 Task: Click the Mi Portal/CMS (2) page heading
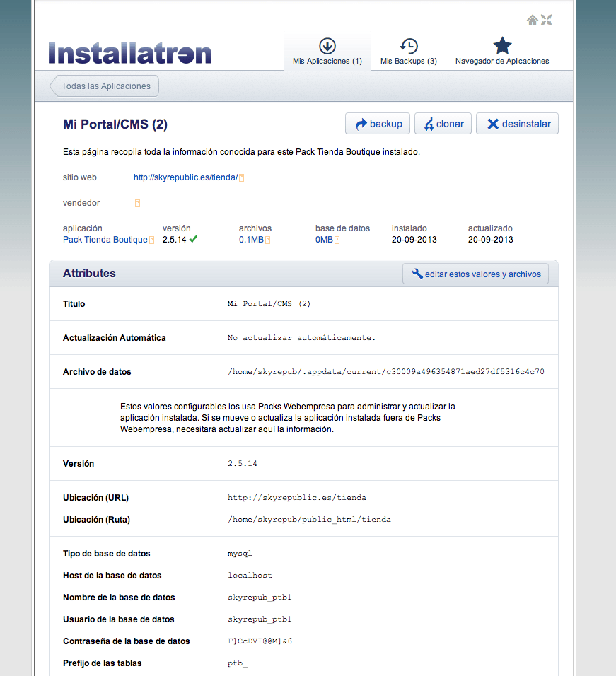[115, 124]
